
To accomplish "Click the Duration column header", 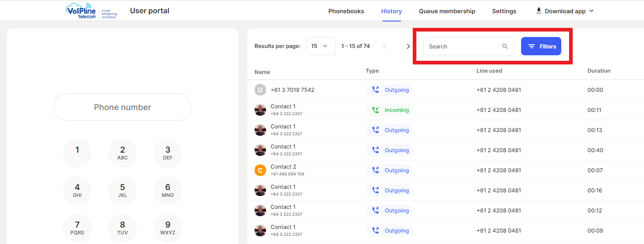I will click(x=599, y=71).
